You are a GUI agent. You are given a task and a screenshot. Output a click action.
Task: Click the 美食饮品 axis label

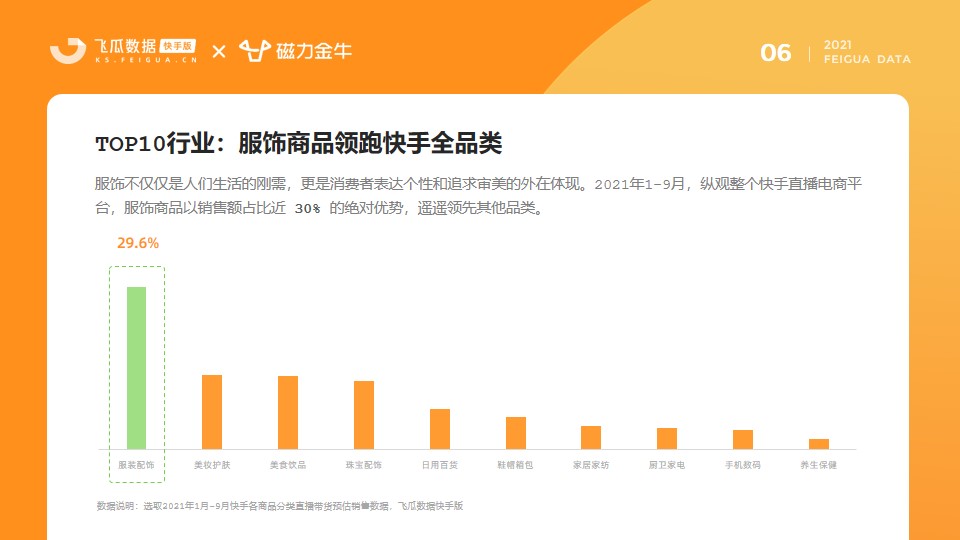pos(288,465)
